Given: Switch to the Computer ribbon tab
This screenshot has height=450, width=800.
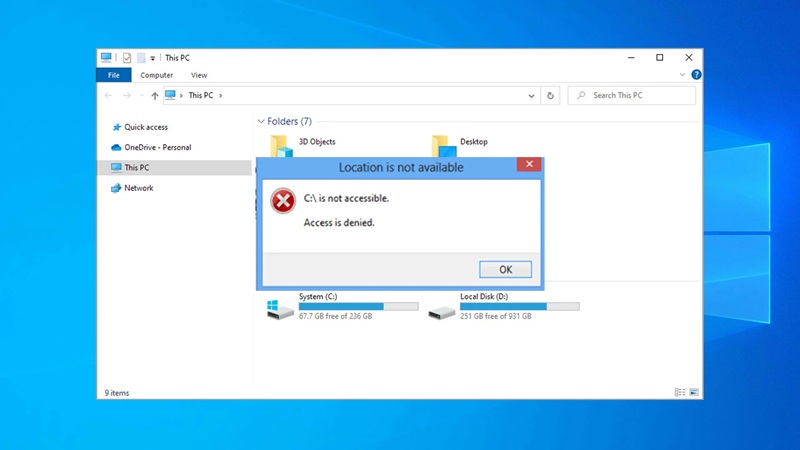Looking at the screenshot, I should click(157, 75).
